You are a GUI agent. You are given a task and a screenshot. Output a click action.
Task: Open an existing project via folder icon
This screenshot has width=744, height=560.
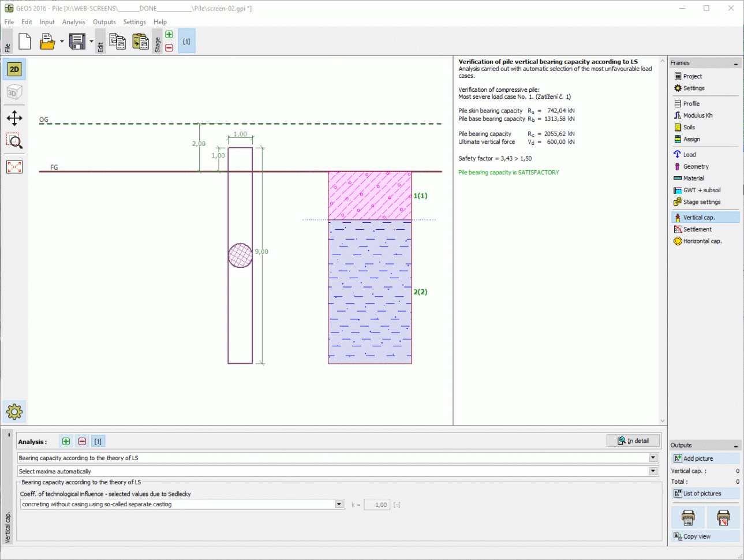pyautogui.click(x=47, y=41)
